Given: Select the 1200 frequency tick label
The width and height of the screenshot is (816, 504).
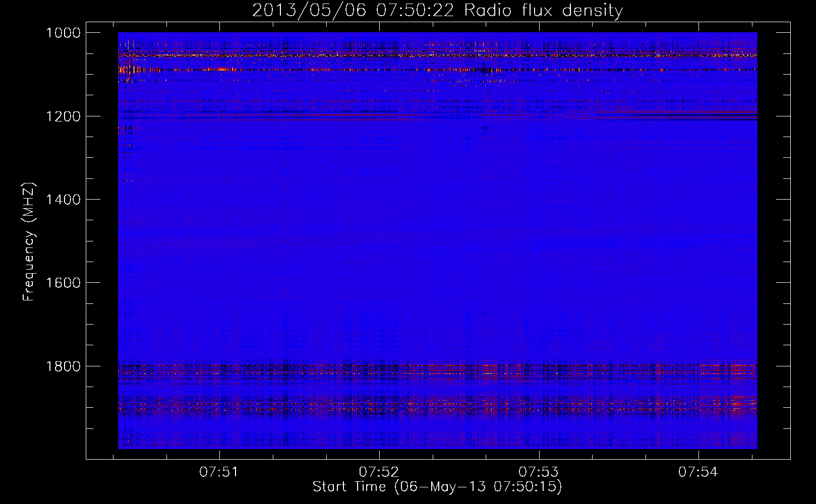Looking at the screenshot, I should point(63,116).
